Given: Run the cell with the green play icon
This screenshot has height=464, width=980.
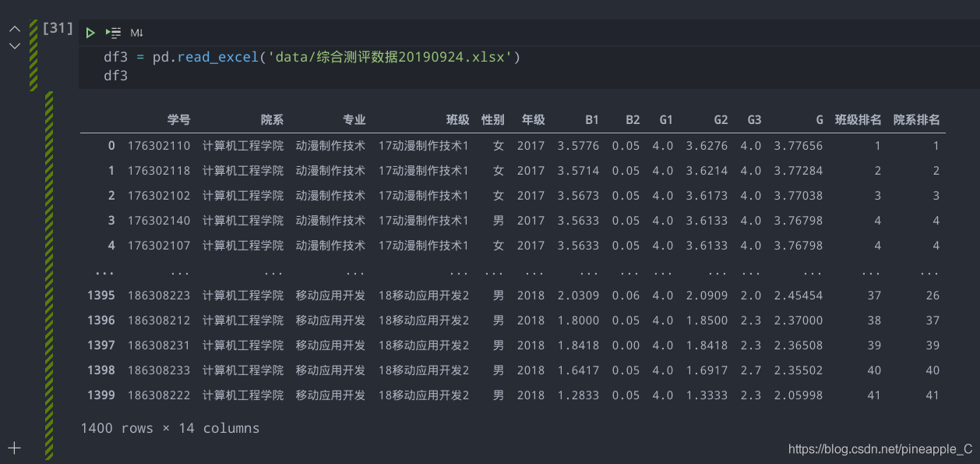Looking at the screenshot, I should 90,32.
